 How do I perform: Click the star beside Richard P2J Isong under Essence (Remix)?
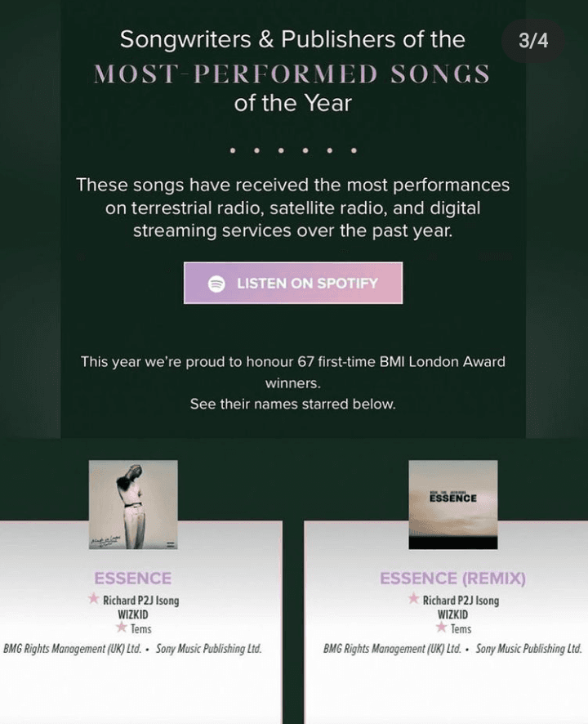click(x=413, y=599)
